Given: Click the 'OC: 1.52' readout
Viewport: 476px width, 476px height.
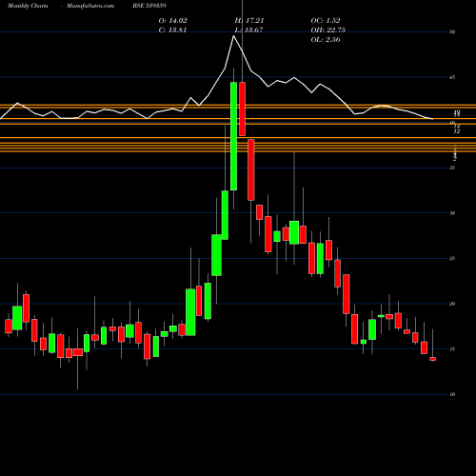Looking at the screenshot, I should coord(326,21).
